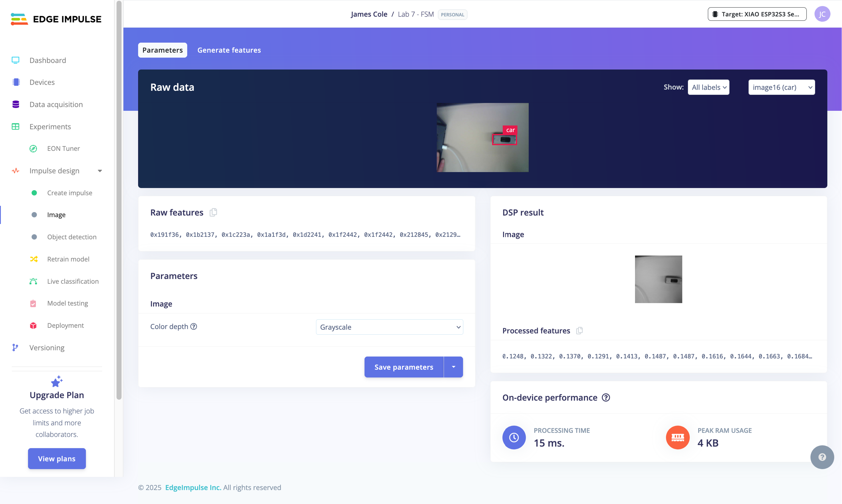This screenshot has height=504, width=842.
Task: Open the image16 (car) sample selector
Action: tap(781, 87)
